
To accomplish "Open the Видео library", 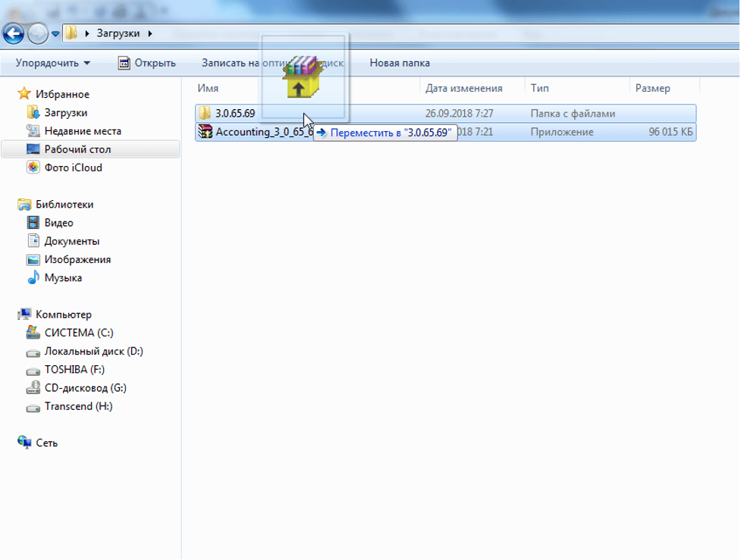I will (x=58, y=223).
